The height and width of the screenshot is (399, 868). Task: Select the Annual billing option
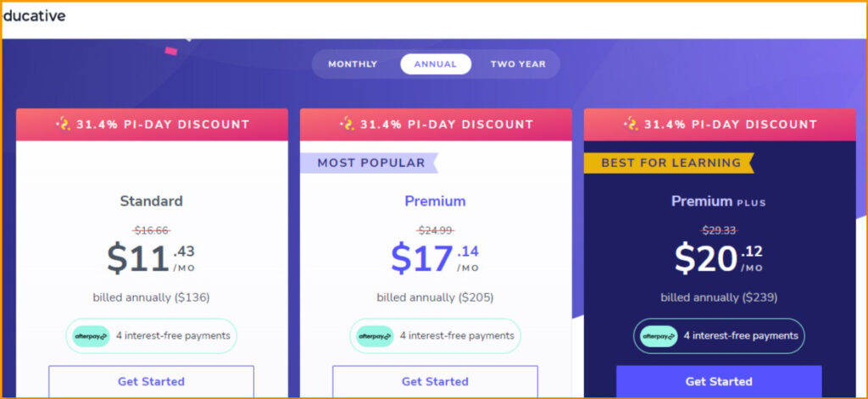pos(435,64)
